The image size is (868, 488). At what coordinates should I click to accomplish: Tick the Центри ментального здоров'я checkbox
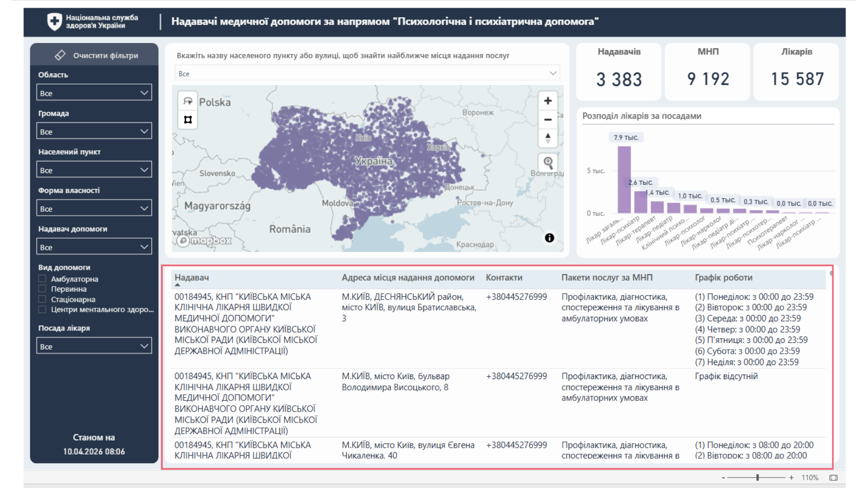point(42,310)
